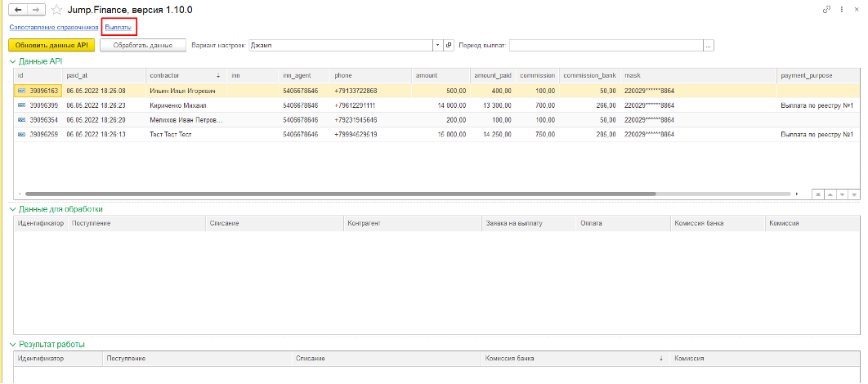Collapse the Результат работы section
The height and width of the screenshot is (384, 868).
tap(12, 345)
